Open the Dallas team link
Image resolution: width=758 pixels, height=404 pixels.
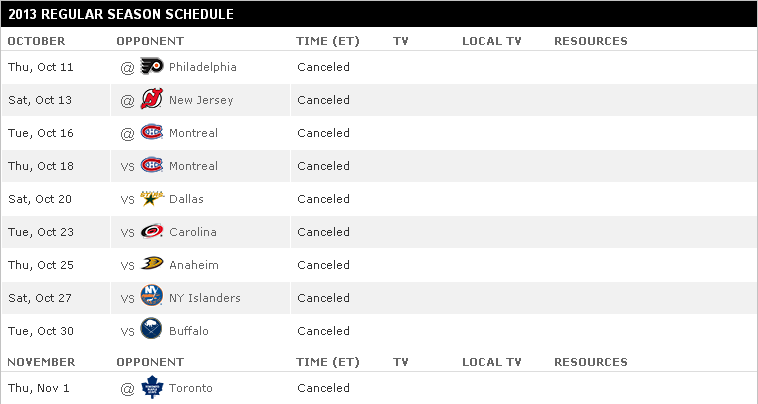coord(186,199)
